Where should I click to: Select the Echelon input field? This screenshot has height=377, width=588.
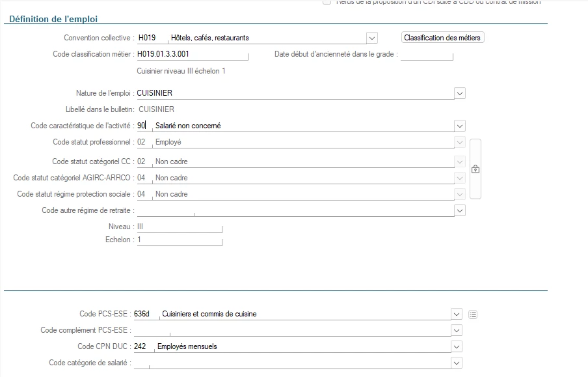[178, 240]
